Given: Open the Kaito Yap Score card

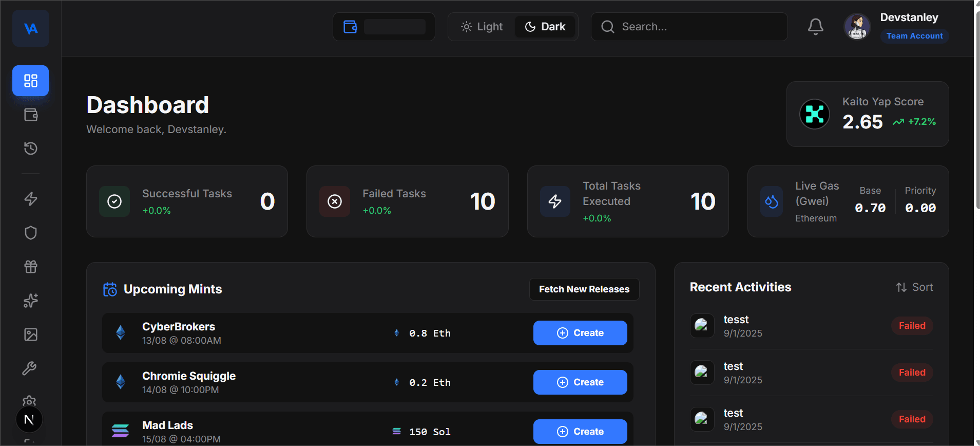Looking at the screenshot, I should pos(867,114).
